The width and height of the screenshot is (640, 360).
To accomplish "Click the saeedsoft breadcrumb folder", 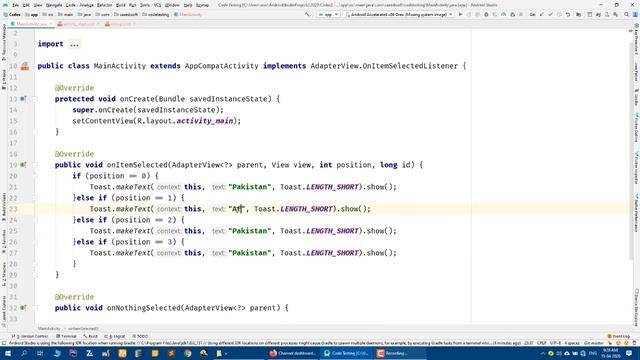I will point(126,14).
